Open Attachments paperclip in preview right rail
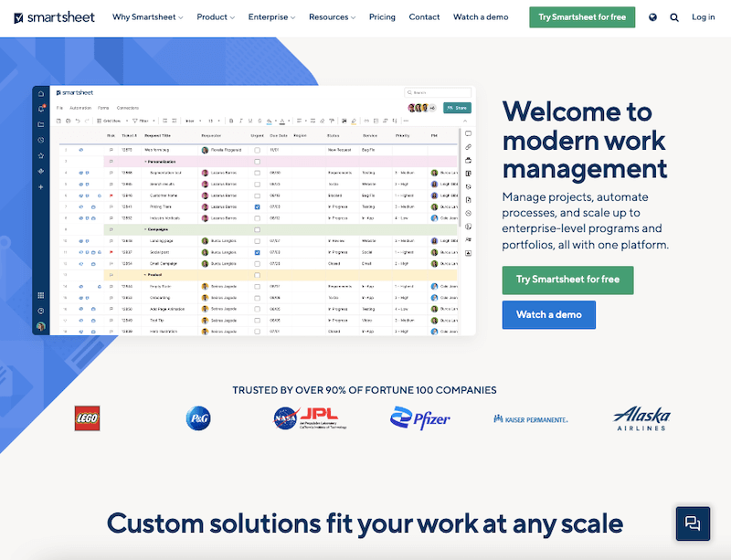The width and height of the screenshot is (731, 560). click(x=468, y=147)
